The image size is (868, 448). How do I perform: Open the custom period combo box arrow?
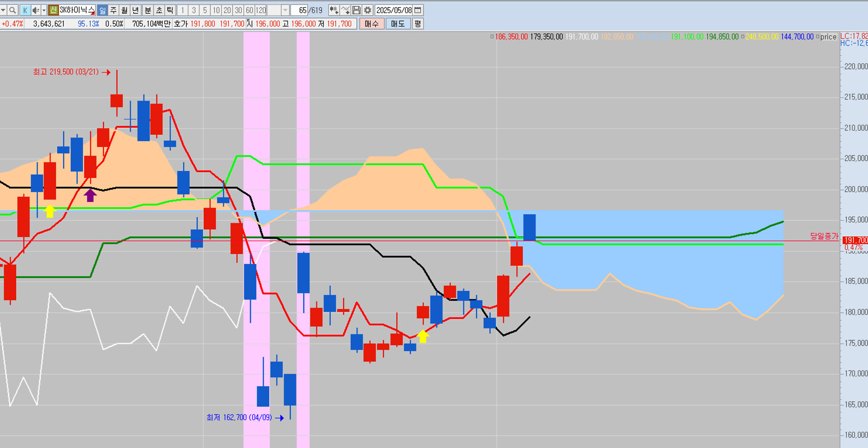pos(285,10)
